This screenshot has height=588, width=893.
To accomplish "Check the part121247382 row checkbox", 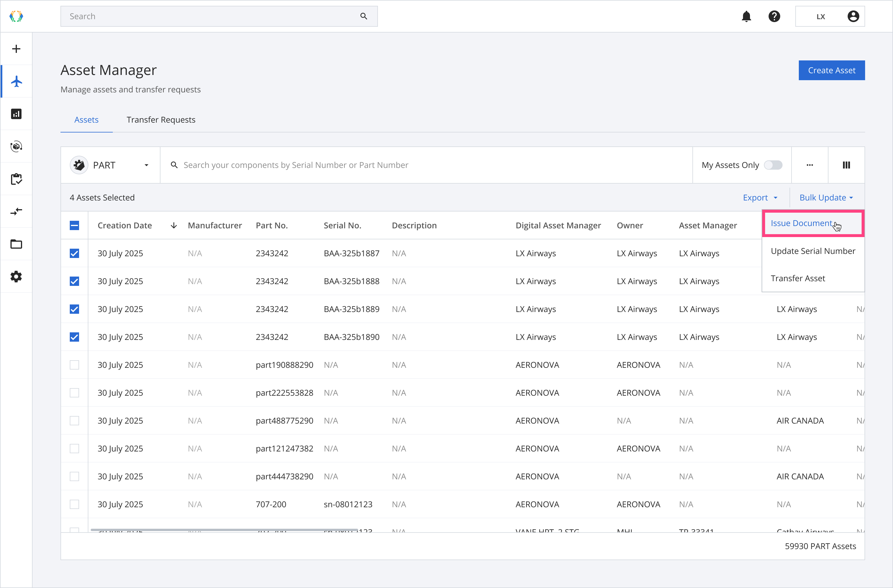I will click(x=74, y=449).
